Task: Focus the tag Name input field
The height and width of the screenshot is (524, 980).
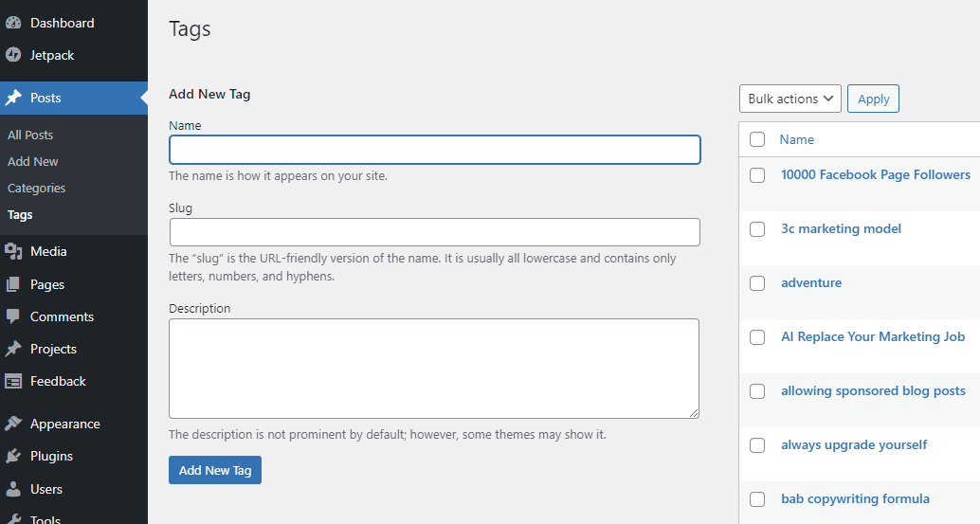Action: tap(434, 150)
